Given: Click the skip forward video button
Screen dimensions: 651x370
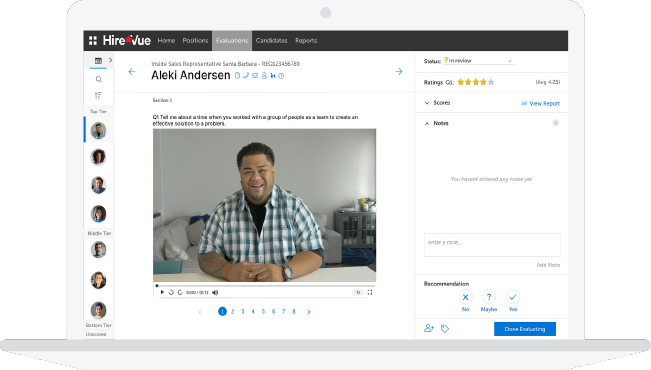Looking at the screenshot, I should point(180,292).
